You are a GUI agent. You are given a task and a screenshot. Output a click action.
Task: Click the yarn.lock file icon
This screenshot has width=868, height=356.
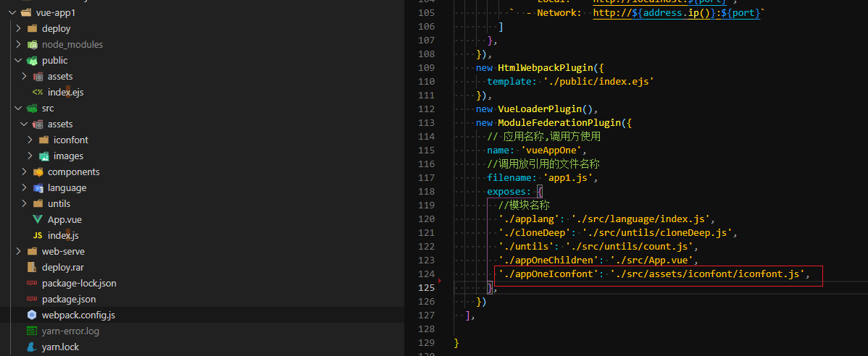(32, 347)
